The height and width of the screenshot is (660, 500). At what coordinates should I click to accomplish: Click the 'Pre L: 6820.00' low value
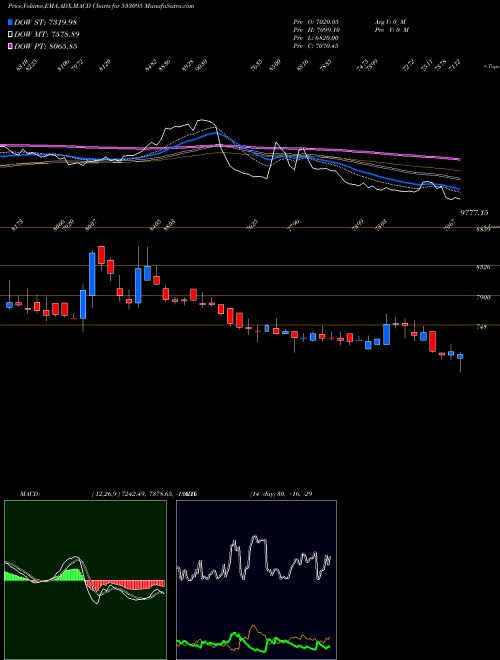pos(316,38)
